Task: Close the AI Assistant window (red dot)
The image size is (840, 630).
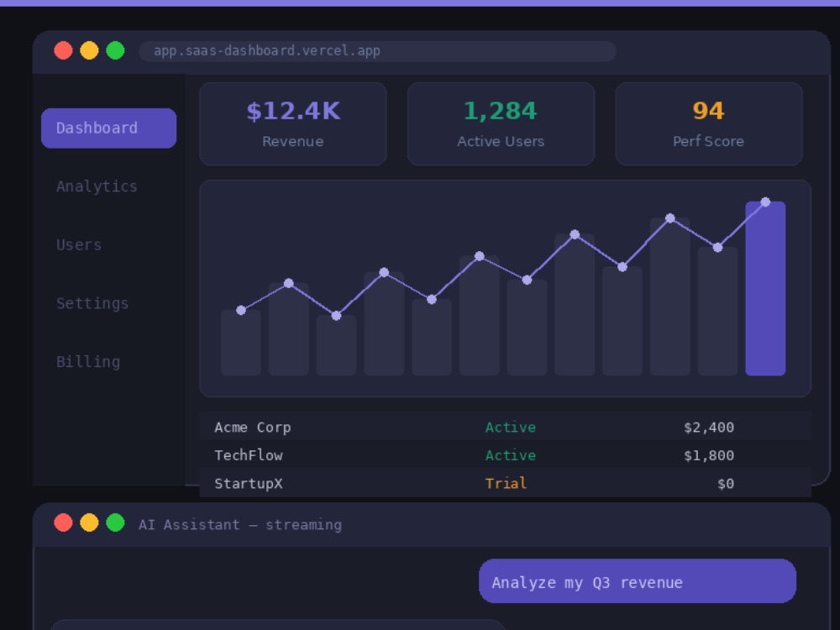Action: coord(63,522)
